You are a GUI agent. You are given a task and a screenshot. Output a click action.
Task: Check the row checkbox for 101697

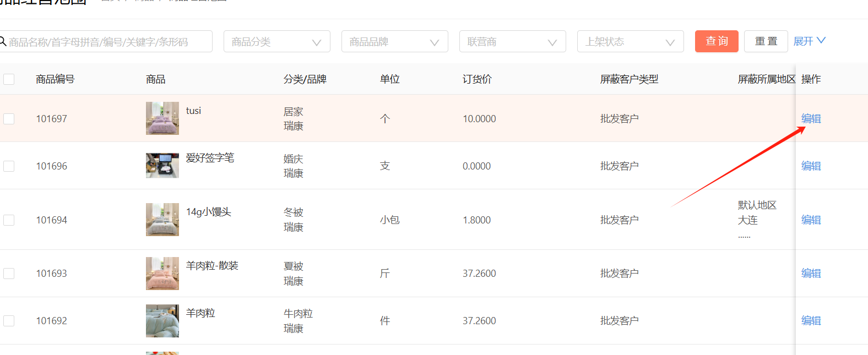[9, 119]
